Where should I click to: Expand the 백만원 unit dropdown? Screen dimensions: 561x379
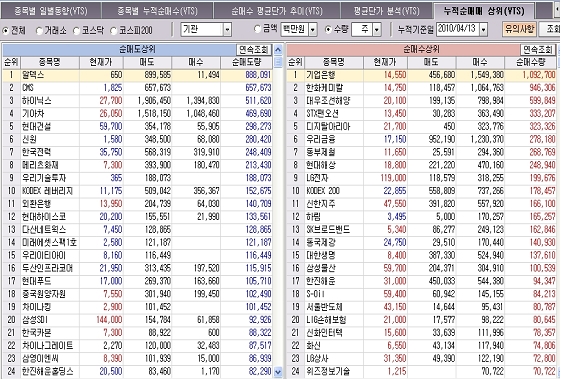point(313,29)
